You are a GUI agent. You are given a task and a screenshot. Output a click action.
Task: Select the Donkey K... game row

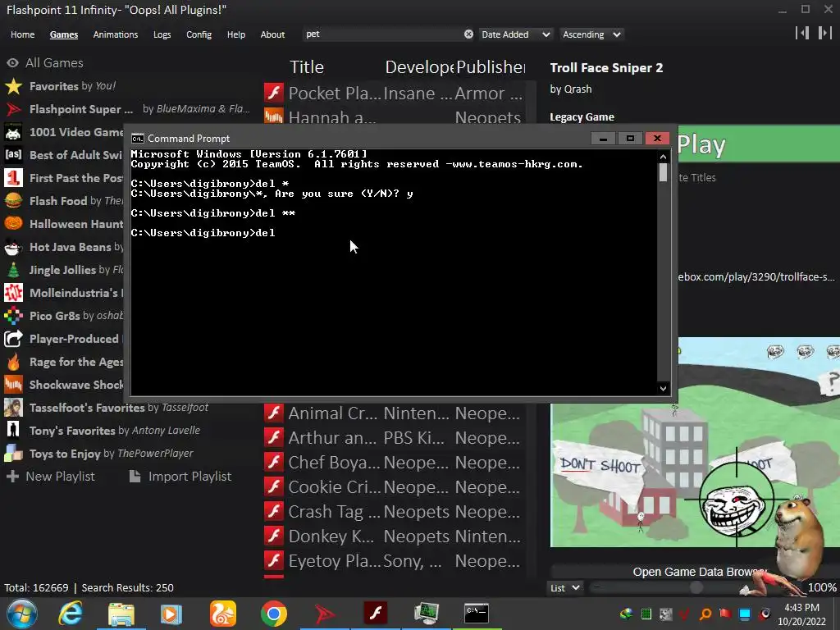coord(394,536)
